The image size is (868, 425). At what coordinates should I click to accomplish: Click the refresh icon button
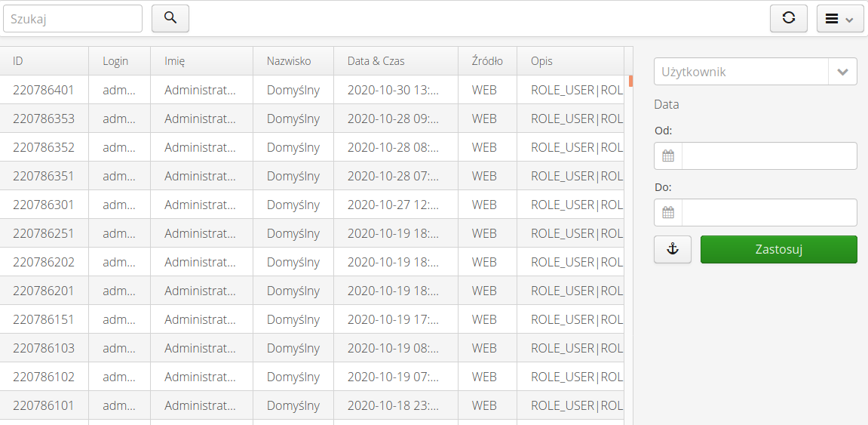[x=789, y=18]
